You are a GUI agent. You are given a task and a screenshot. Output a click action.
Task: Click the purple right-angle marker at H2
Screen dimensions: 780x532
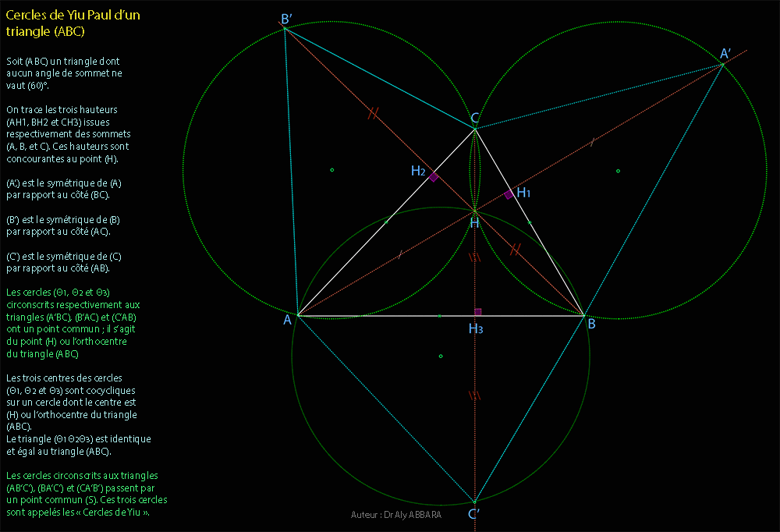coord(434,177)
